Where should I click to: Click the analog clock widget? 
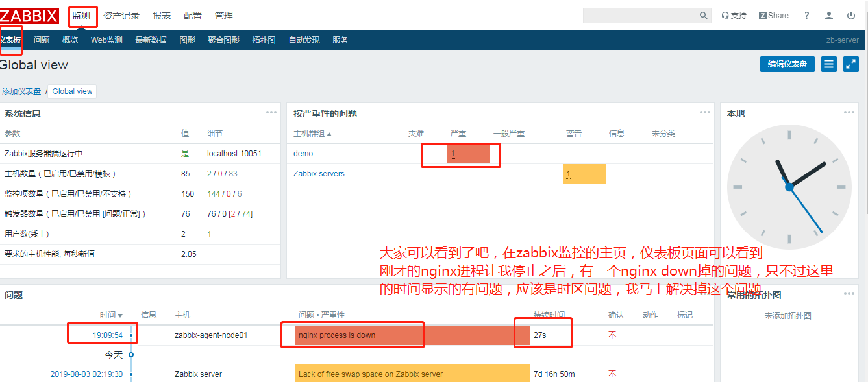coord(789,187)
